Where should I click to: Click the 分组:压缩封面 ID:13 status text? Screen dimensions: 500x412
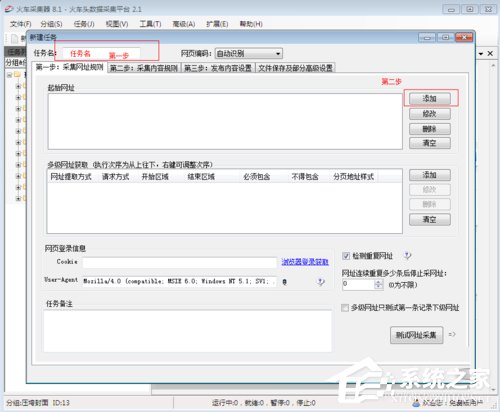tap(38, 403)
